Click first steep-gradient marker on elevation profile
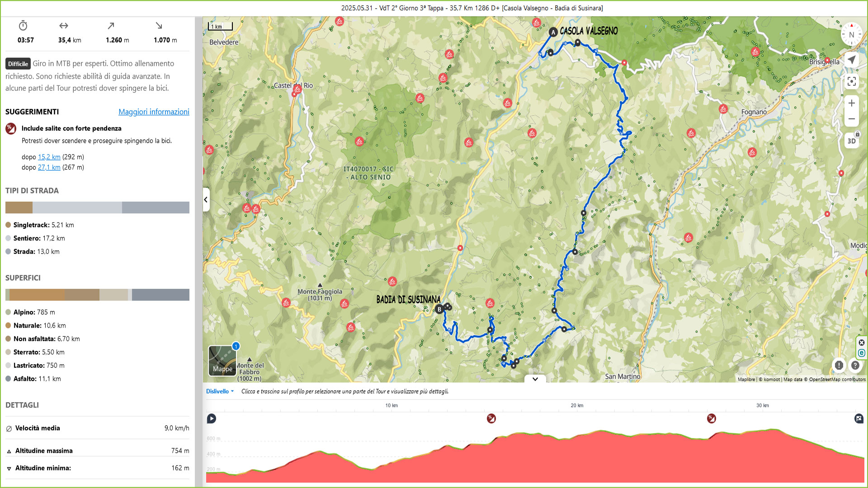 tap(491, 418)
